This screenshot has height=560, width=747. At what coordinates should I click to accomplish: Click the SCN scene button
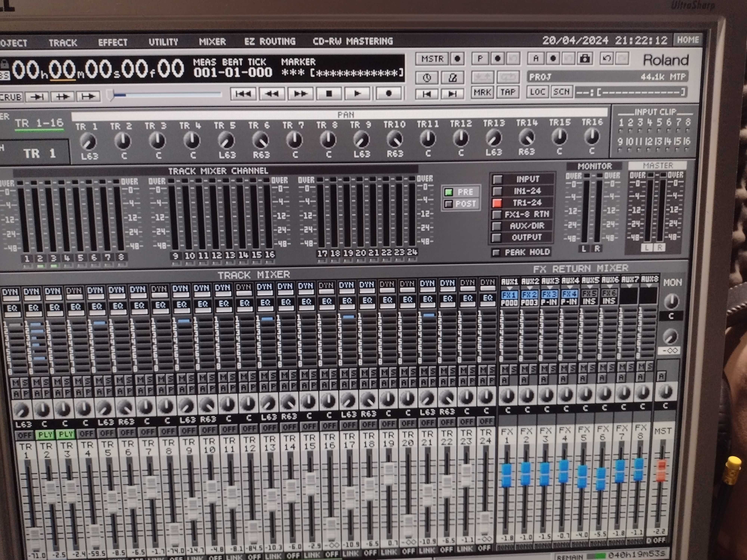point(561,91)
